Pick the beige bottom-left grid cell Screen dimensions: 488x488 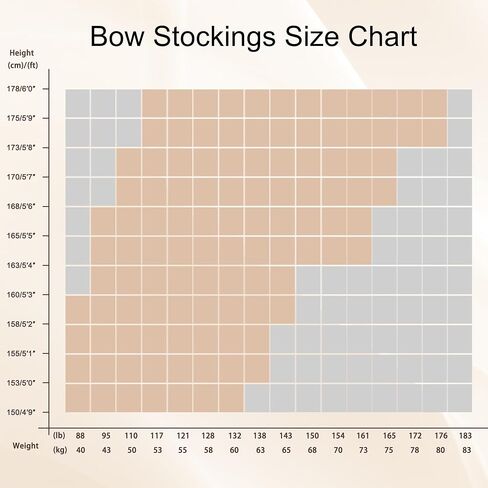tap(78, 398)
